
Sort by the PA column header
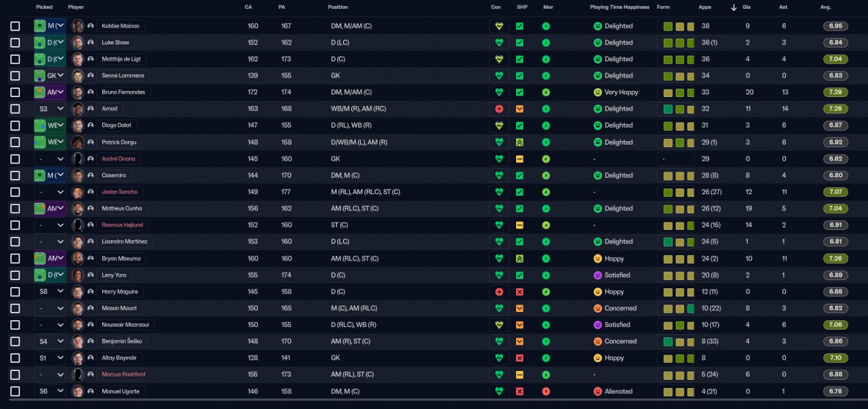tap(281, 7)
